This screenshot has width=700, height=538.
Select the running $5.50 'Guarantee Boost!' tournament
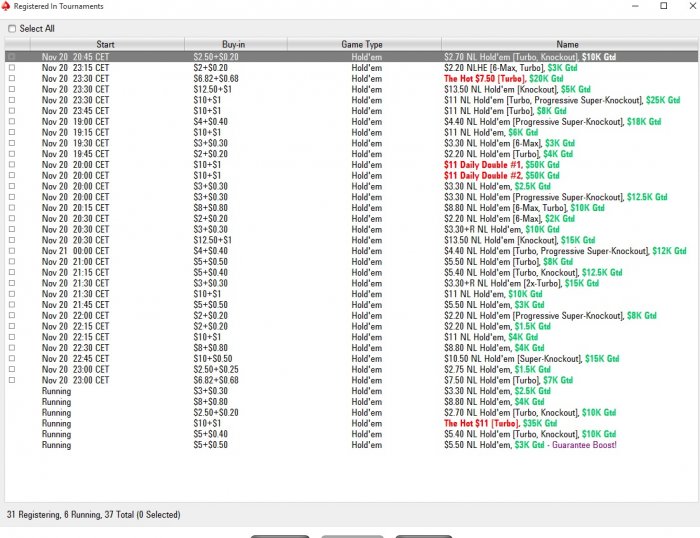[x=530, y=445]
